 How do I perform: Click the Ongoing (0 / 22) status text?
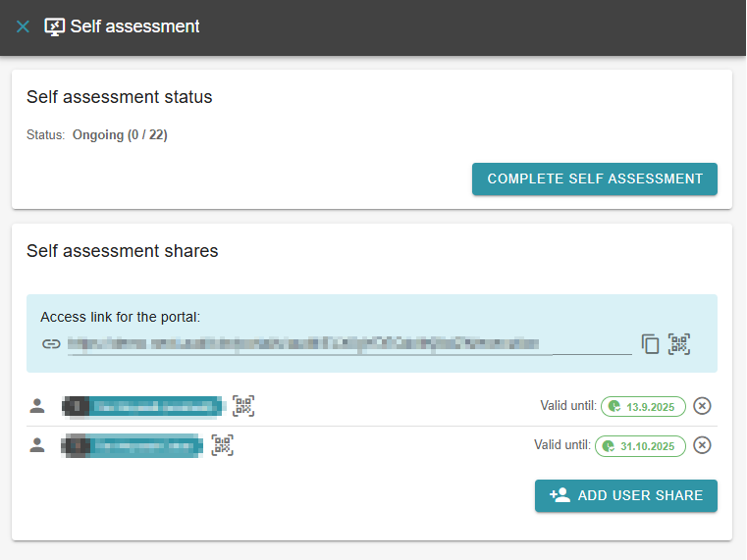120,135
